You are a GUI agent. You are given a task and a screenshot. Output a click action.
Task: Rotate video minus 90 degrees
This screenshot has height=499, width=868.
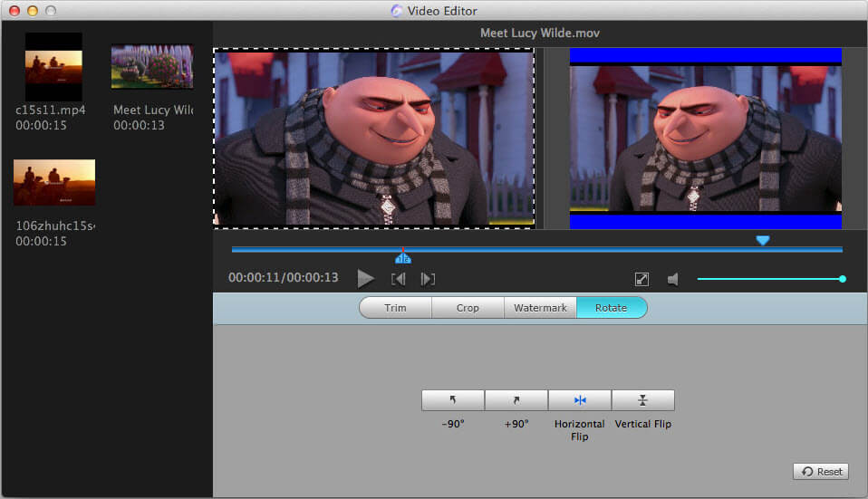(453, 400)
